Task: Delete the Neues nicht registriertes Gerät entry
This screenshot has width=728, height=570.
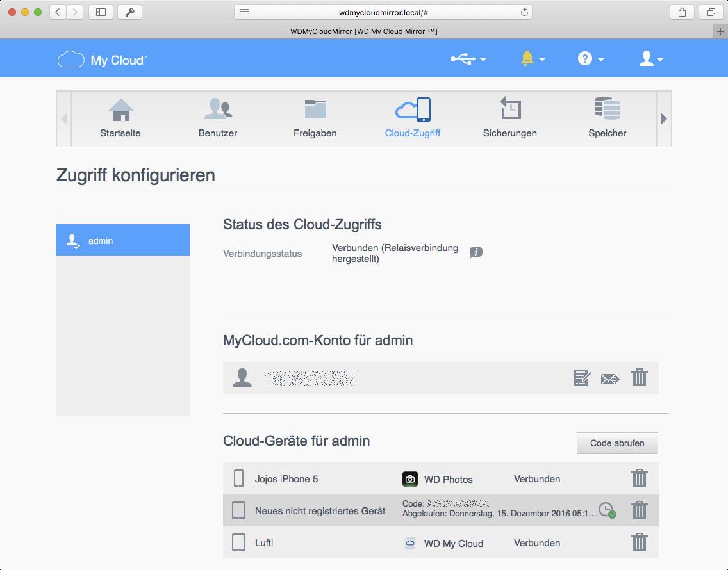Action: (640, 510)
